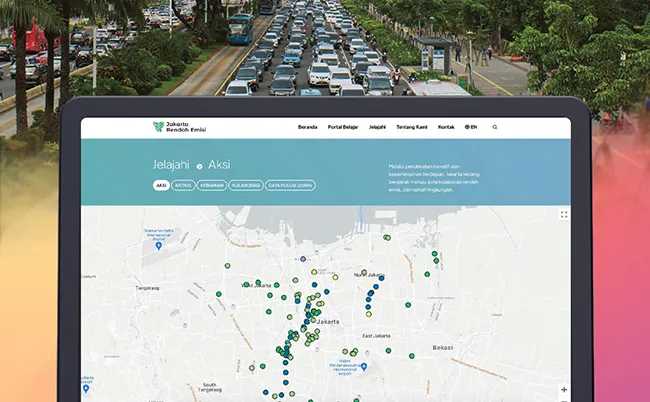Switch to the KEBIJAKAN filter pill
650x402 pixels.
pos(212,185)
